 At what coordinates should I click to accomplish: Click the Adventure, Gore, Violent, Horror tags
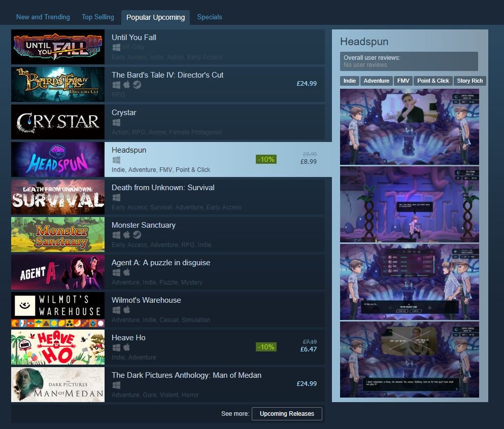click(155, 395)
